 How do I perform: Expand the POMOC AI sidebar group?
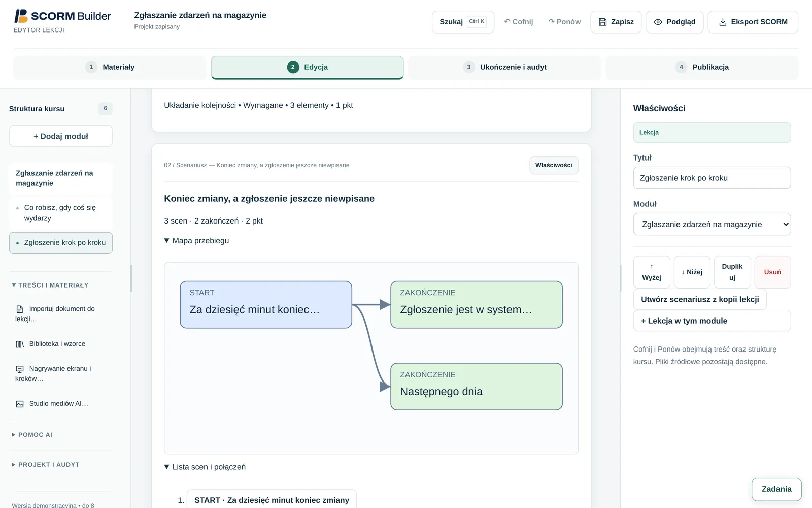(32, 435)
